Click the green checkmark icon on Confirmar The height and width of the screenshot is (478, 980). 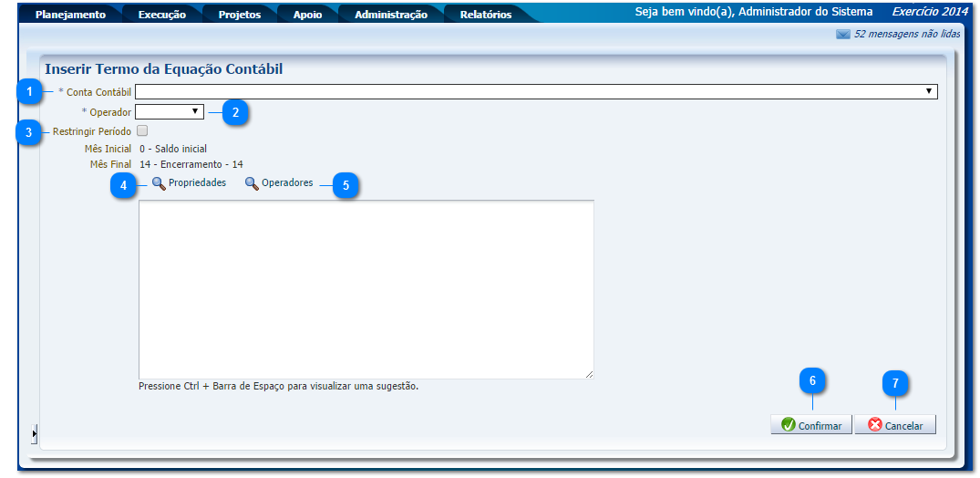click(x=789, y=425)
